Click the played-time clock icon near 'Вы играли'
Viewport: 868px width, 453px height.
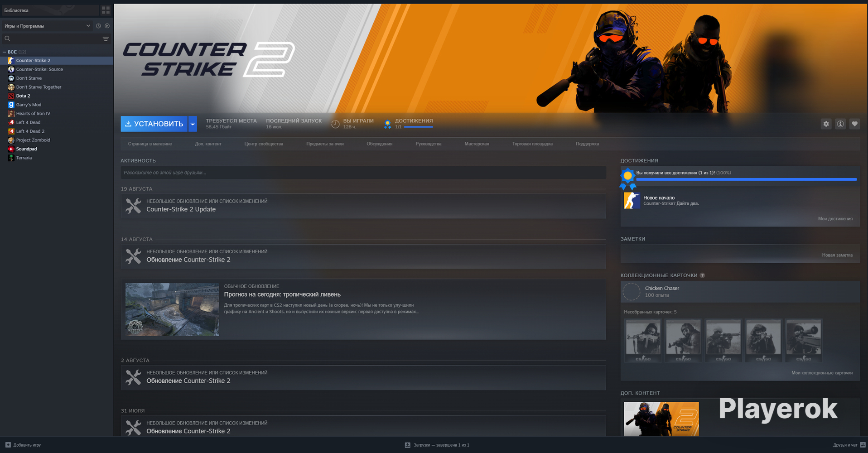tap(335, 124)
